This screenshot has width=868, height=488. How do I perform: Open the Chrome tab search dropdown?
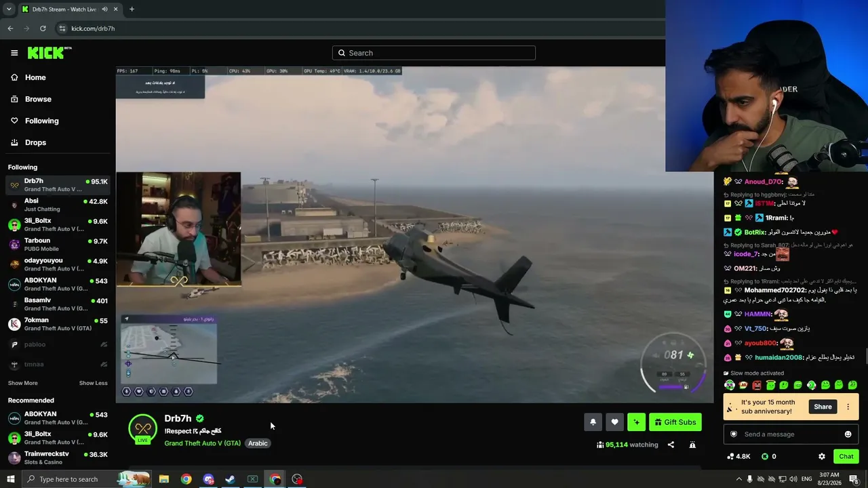tap(9, 9)
